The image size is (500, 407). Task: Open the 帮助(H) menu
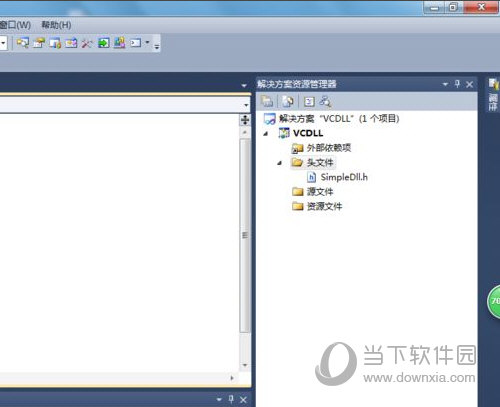[x=56, y=25]
